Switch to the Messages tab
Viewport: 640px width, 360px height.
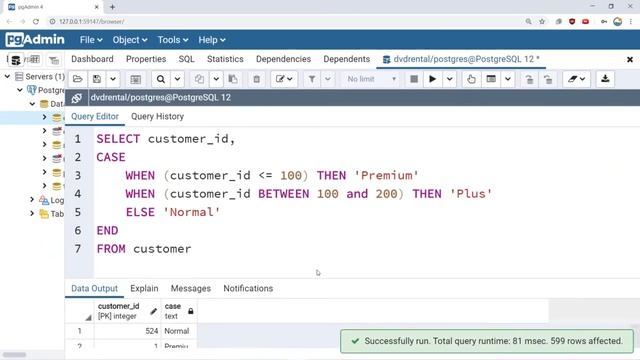(x=191, y=289)
